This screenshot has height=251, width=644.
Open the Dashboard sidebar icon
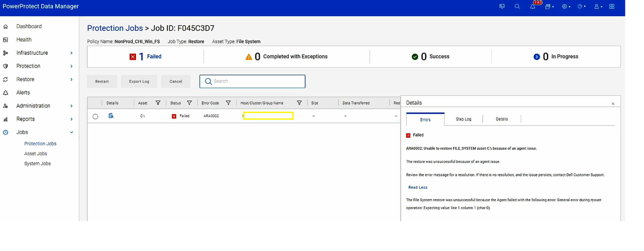coord(6,26)
